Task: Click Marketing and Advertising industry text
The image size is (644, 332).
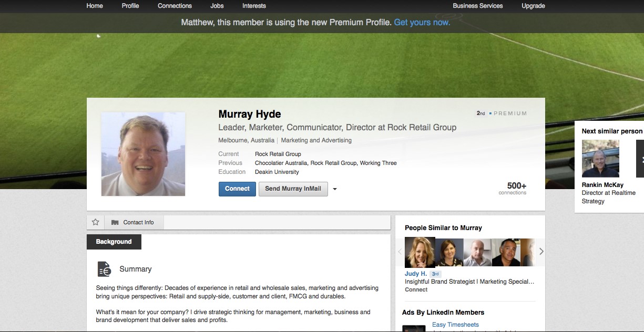Action: (x=316, y=140)
